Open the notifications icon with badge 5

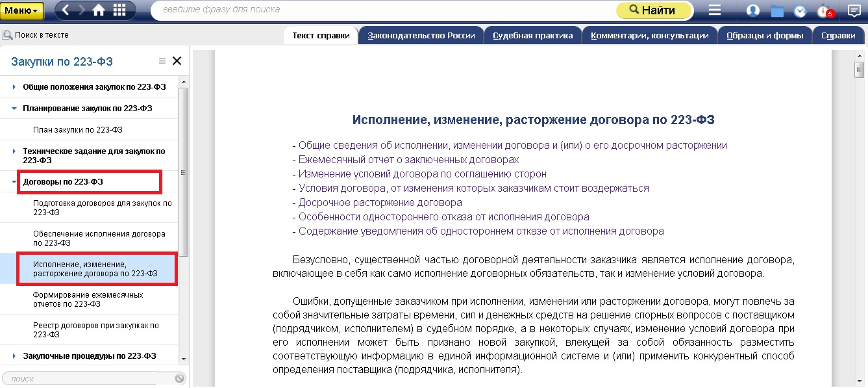point(825,11)
